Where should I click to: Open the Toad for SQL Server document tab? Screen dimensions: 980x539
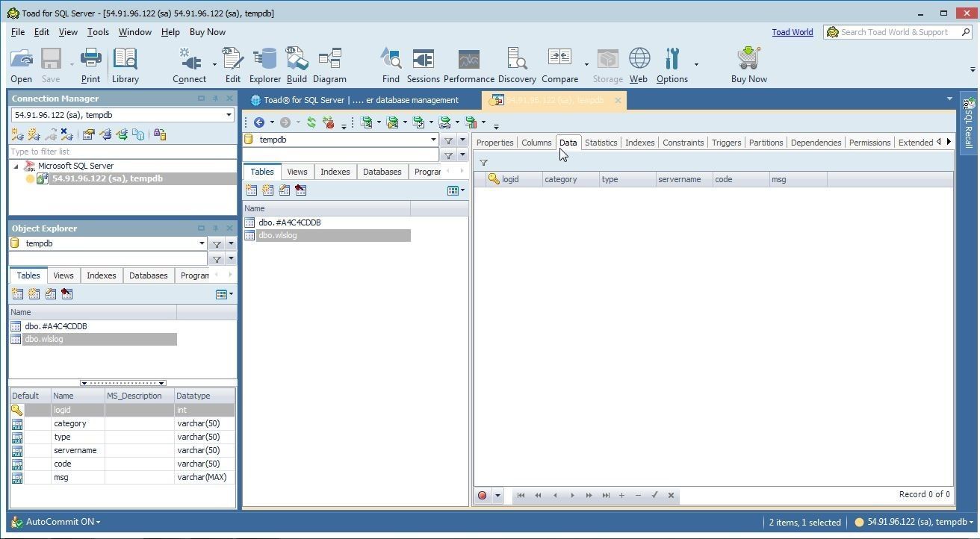click(362, 100)
